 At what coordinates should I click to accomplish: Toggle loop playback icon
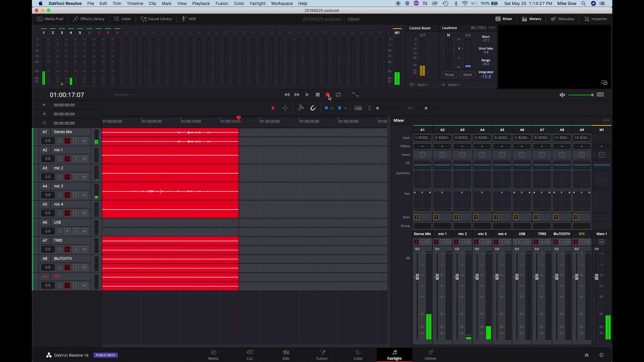pos(338,95)
